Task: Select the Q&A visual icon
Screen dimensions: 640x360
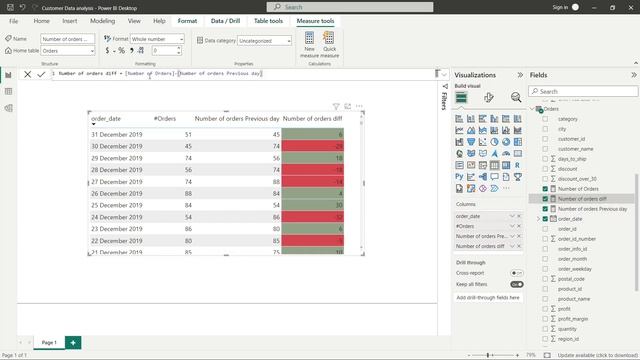Action: coord(494,177)
